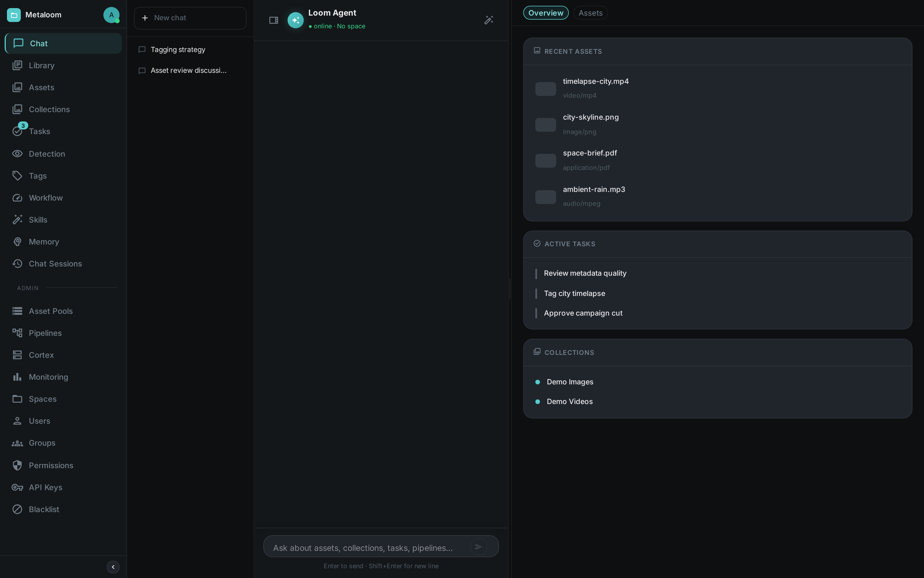
Task: Open city-skyline.png thumbnail
Action: [x=546, y=125]
